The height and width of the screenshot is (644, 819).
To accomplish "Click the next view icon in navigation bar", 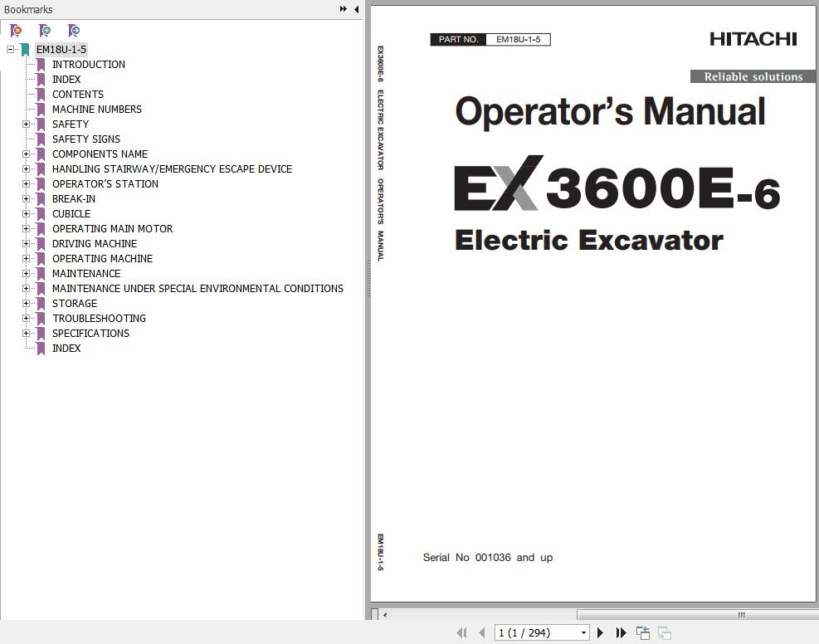I will [x=665, y=632].
